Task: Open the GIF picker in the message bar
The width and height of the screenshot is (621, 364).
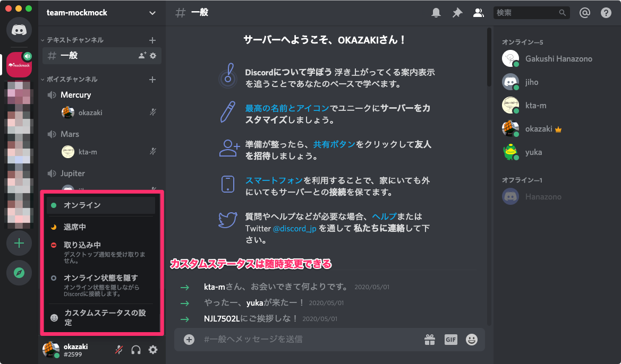Action: (x=450, y=340)
